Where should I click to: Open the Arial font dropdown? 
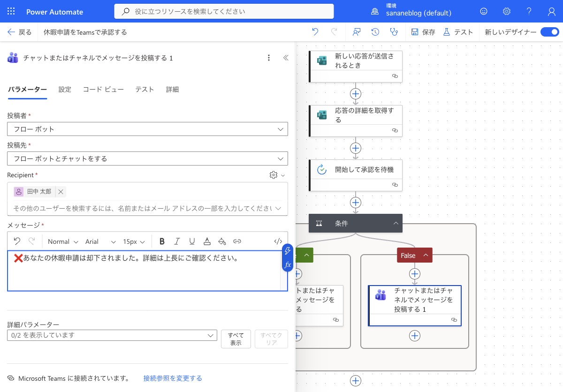[100, 241]
